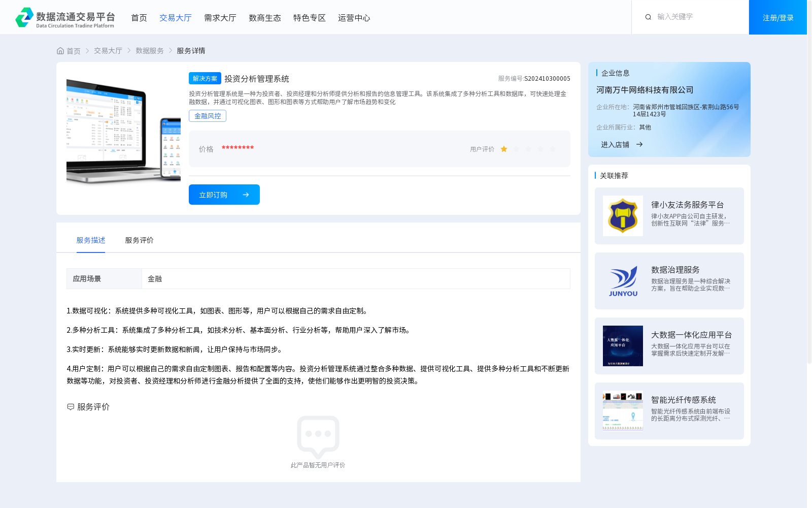Click the 服务评价 comment icon
812x508 pixels.
pyautogui.click(x=71, y=407)
